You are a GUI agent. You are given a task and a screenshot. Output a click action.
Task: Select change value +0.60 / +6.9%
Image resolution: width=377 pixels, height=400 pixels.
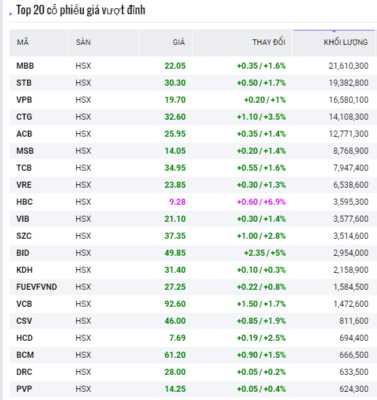[x=261, y=202]
